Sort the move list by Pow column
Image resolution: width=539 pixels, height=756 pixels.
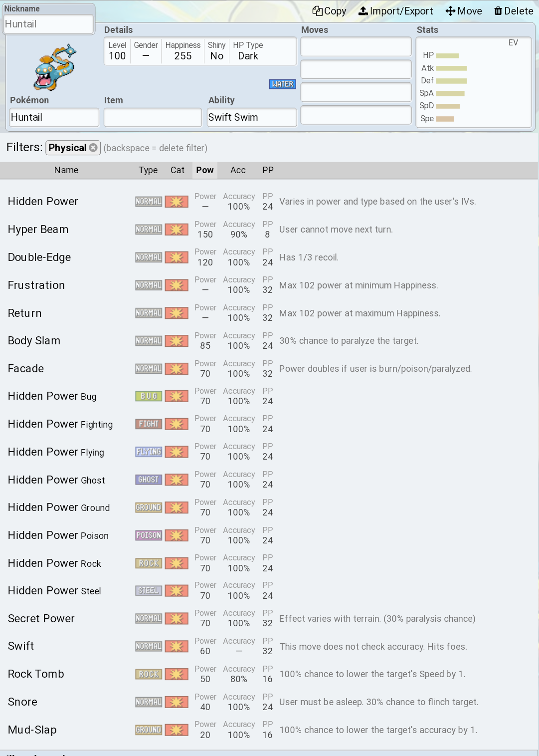(205, 170)
